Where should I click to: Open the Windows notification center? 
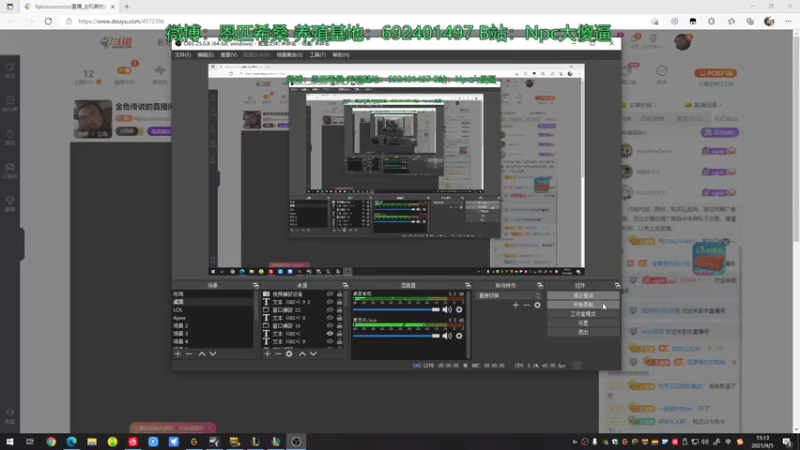(787, 442)
